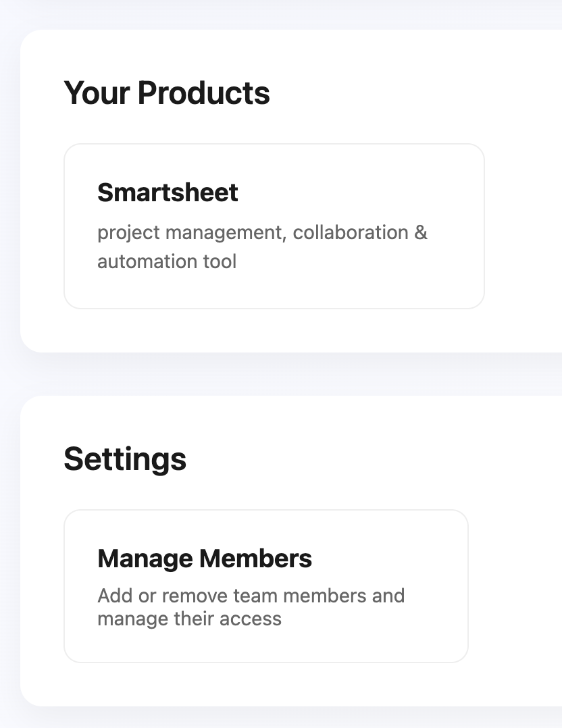562x728 pixels.
Task: Click the "manage their access" text line
Action: [x=189, y=619]
